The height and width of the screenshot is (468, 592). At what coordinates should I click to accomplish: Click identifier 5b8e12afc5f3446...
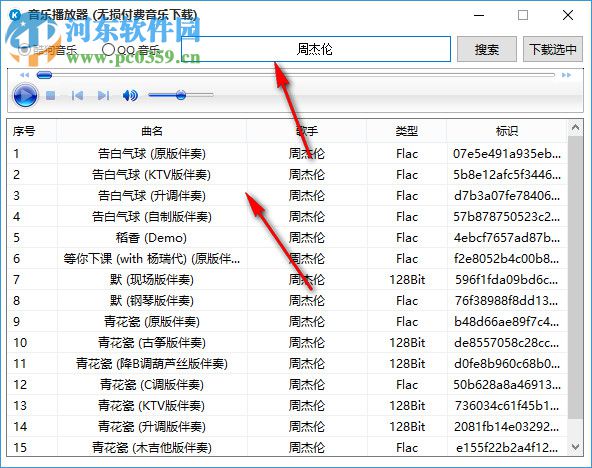click(x=507, y=175)
